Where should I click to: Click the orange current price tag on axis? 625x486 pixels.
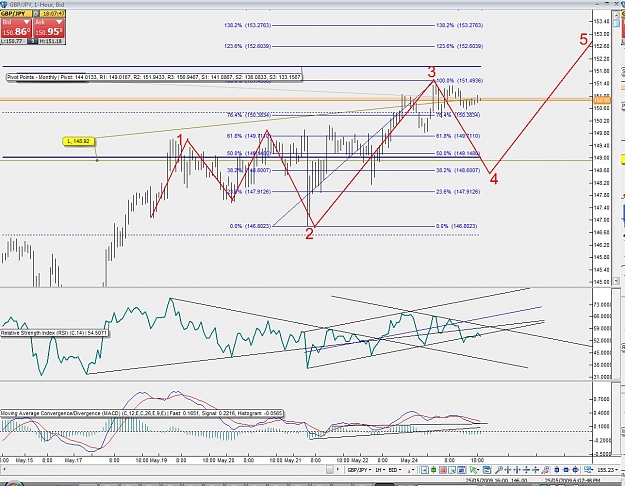click(x=601, y=100)
